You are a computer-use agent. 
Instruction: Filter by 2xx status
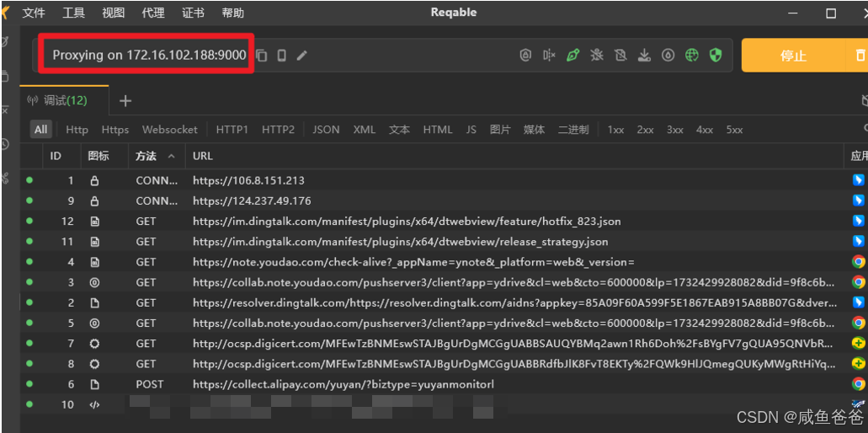click(645, 130)
